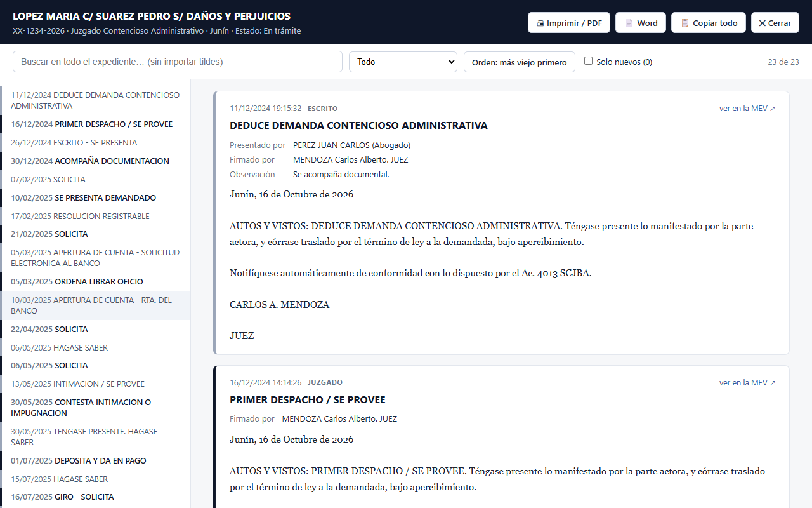Export the expediente to Word
This screenshot has width=812, height=508.
tap(641, 23)
